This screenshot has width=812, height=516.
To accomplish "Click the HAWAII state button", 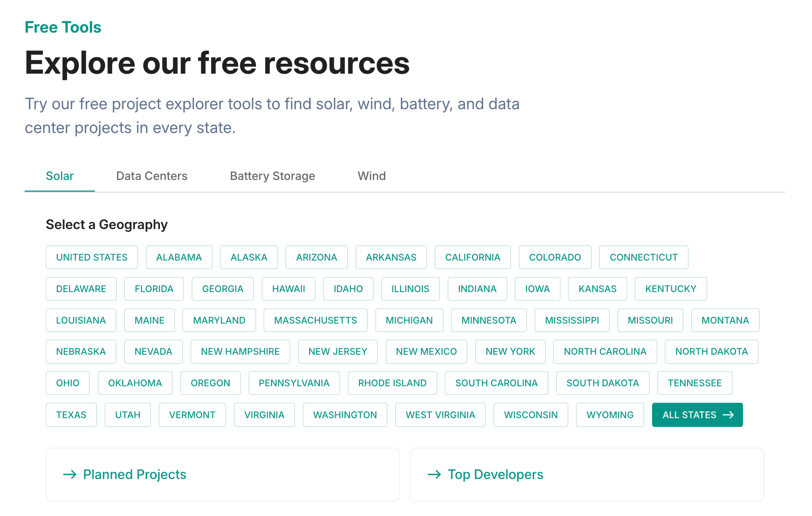I will pos(288,289).
